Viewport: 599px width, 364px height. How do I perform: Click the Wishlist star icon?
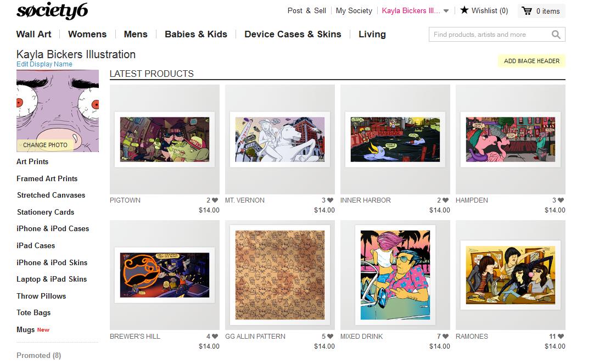(x=464, y=10)
